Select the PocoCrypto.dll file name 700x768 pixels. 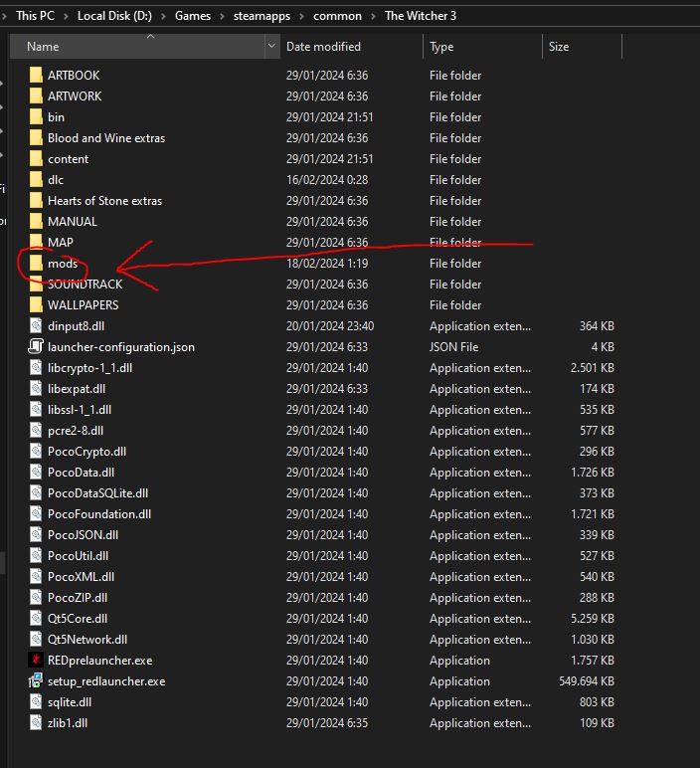coord(87,451)
